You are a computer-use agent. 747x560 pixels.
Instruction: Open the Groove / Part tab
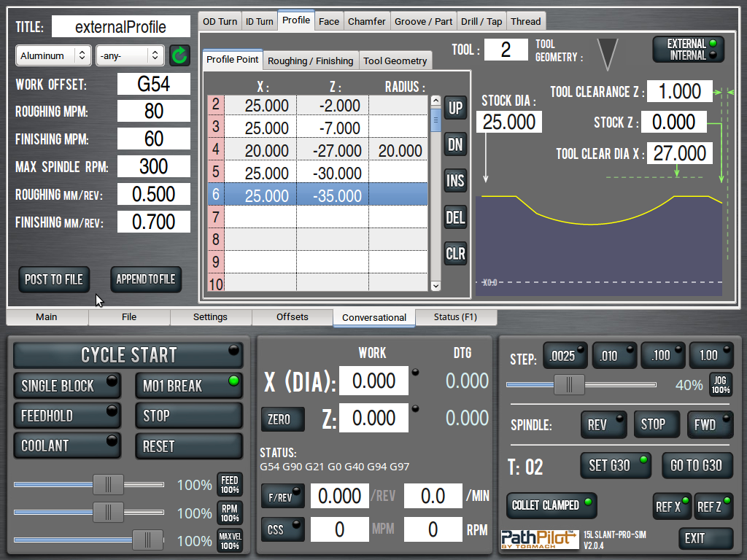(x=423, y=21)
